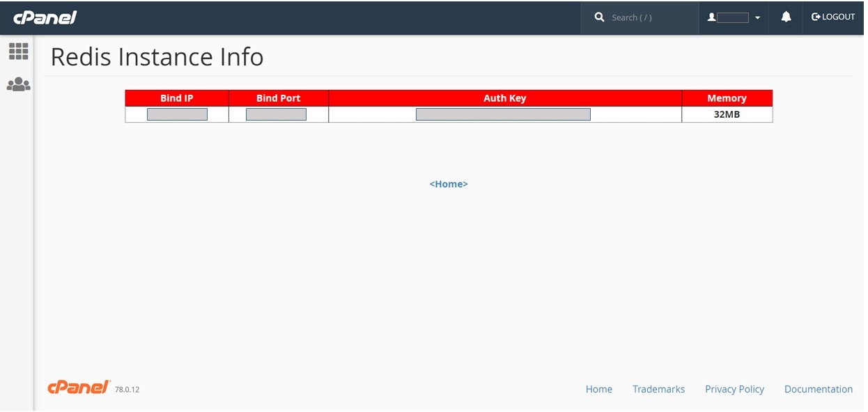
Task: Follow the <Home> link
Action: (x=449, y=184)
